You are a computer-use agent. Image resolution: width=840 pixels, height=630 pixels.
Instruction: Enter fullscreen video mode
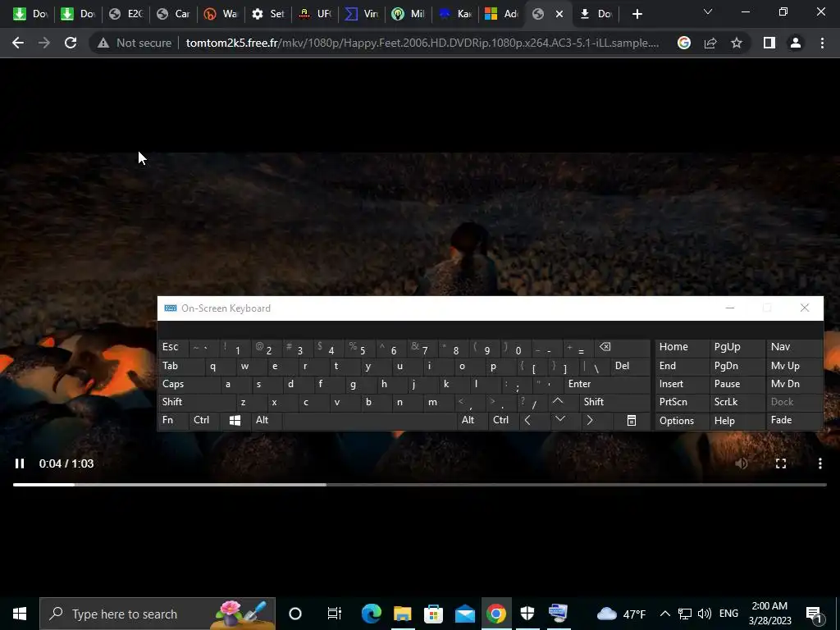tap(781, 463)
